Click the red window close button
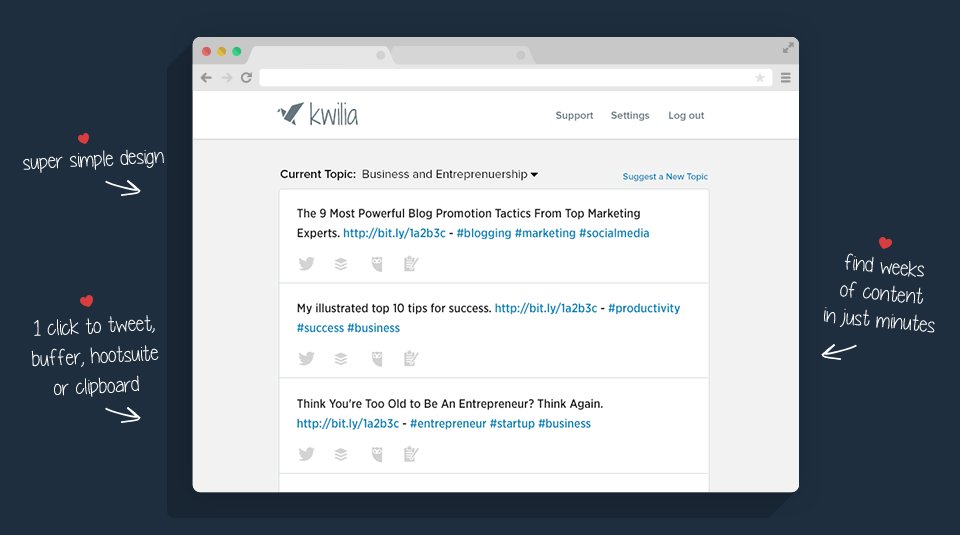 pyautogui.click(x=207, y=51)
